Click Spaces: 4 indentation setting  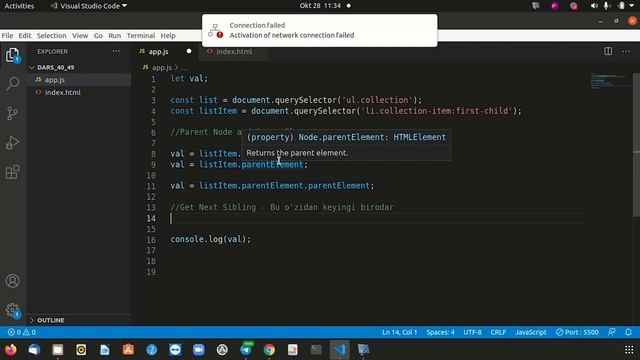(440, 332)
